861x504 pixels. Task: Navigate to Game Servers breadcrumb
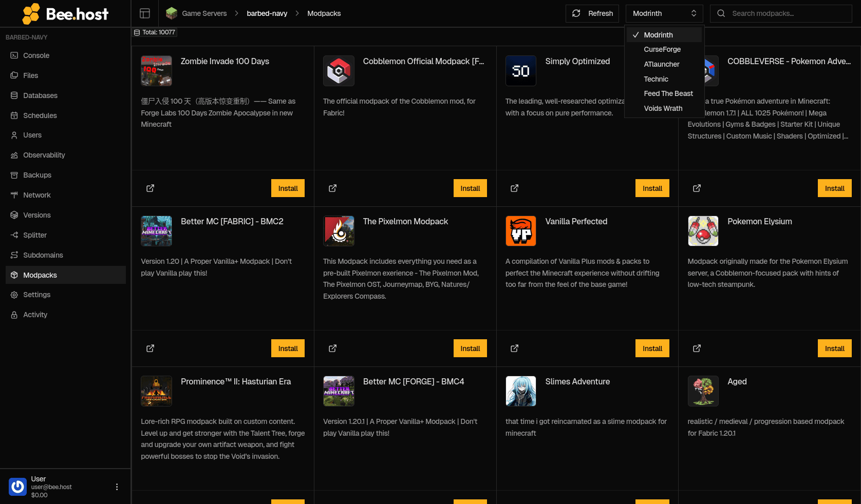[x=204, y=13]
